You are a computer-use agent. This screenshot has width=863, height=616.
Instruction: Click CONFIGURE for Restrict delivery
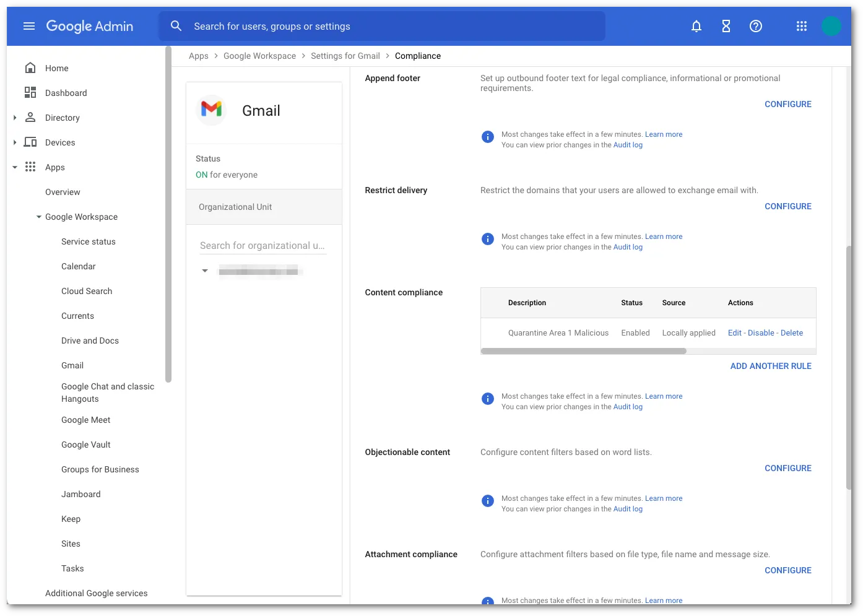coord(787,206)
